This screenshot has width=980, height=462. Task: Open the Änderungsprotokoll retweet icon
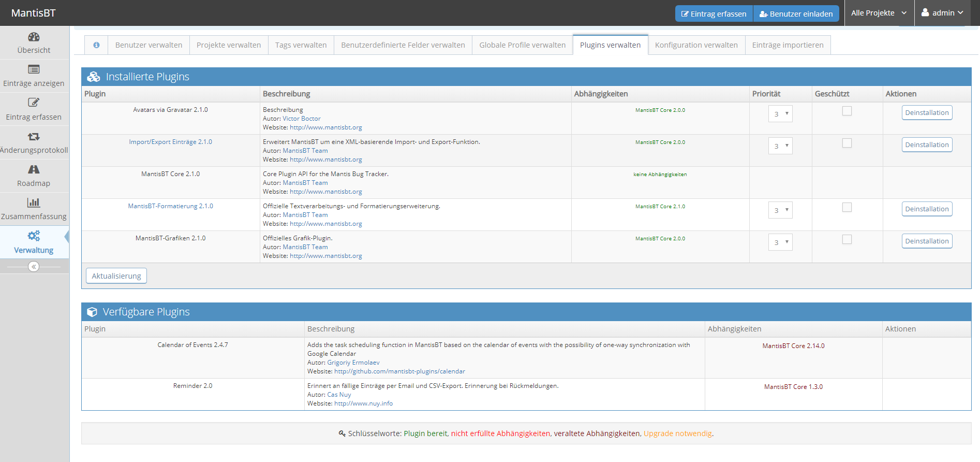[34, 137]
